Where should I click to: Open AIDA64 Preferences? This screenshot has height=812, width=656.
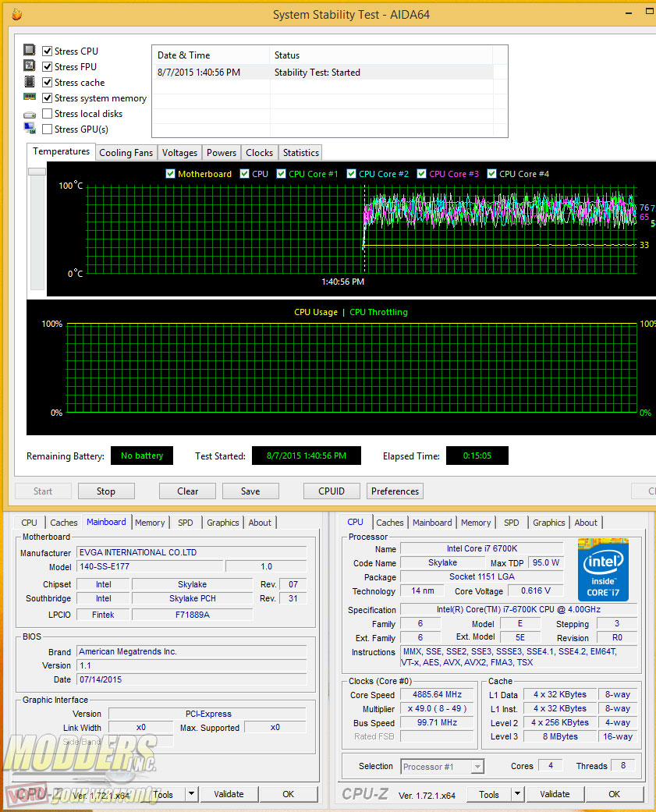click(395, 491)
